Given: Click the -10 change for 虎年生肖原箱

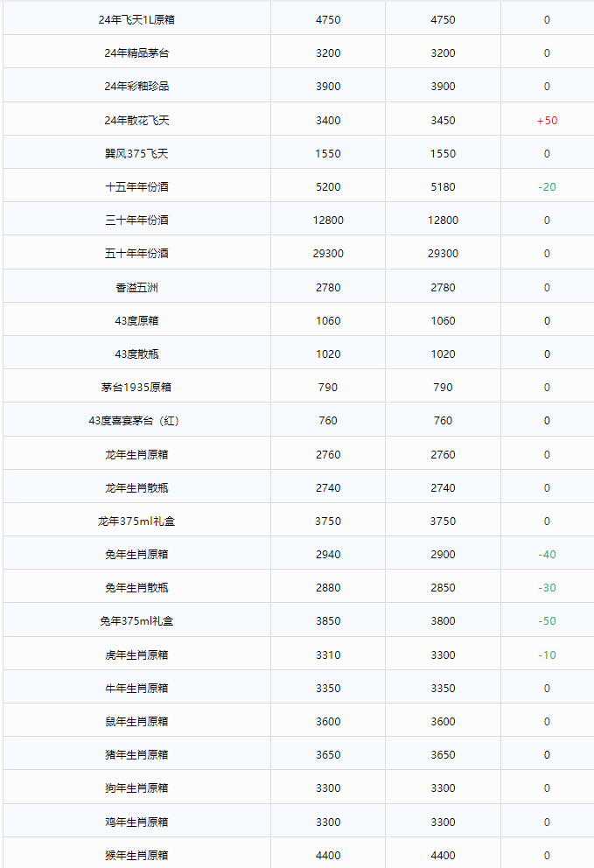Looking at the screenshot, I should tap(547, 655).
